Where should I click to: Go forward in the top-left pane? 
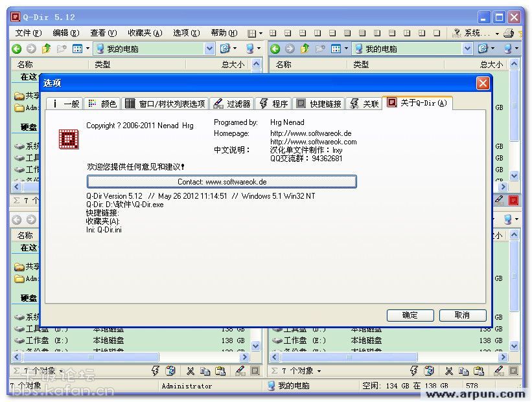[x=31, y=49]
